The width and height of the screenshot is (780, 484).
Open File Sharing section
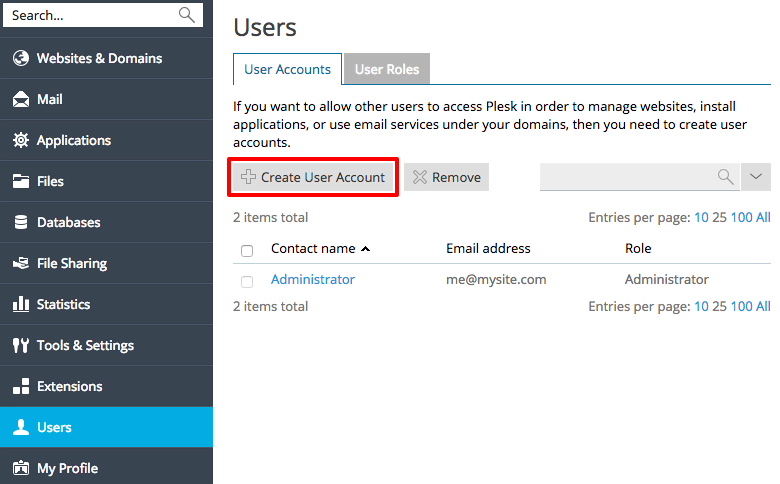(106, 263)
